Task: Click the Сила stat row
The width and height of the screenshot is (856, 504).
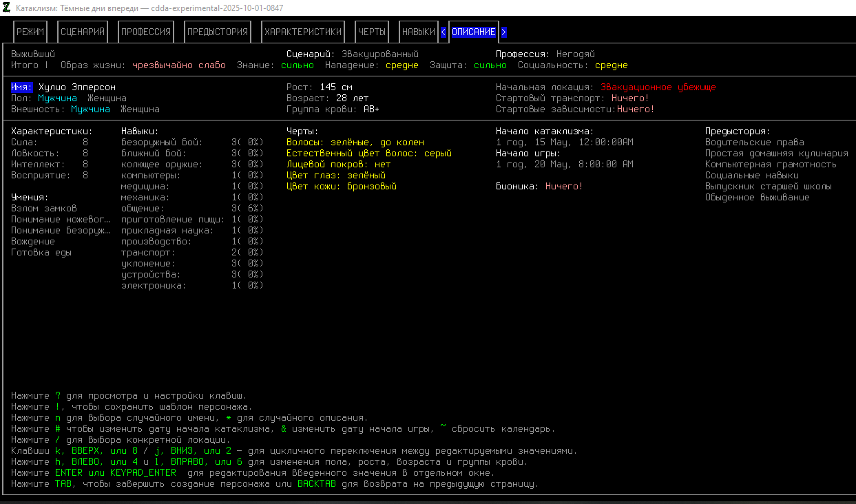Action: [x=50, y=143]
